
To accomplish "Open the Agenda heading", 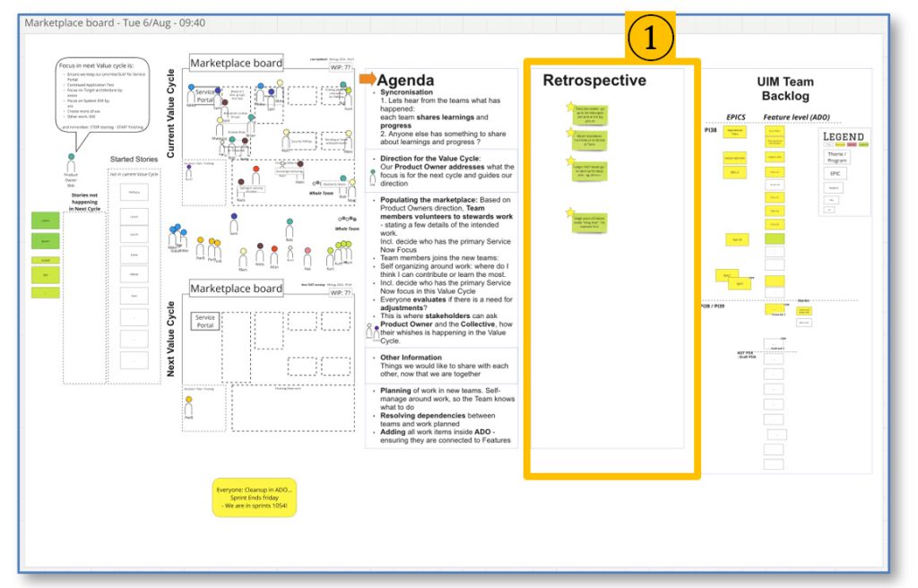I will click(x=405, y=81).
